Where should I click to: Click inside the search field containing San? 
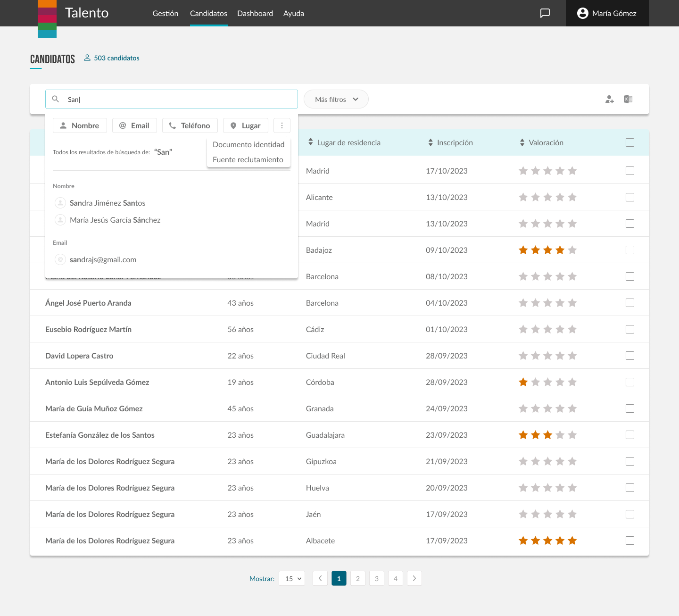pyautogui.click(x=179, y=99)
